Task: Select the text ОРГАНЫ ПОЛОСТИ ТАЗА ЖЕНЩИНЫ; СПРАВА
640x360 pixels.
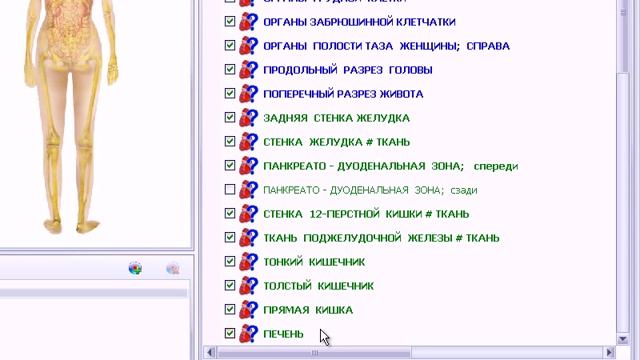Action: click(x=387, y=46)
